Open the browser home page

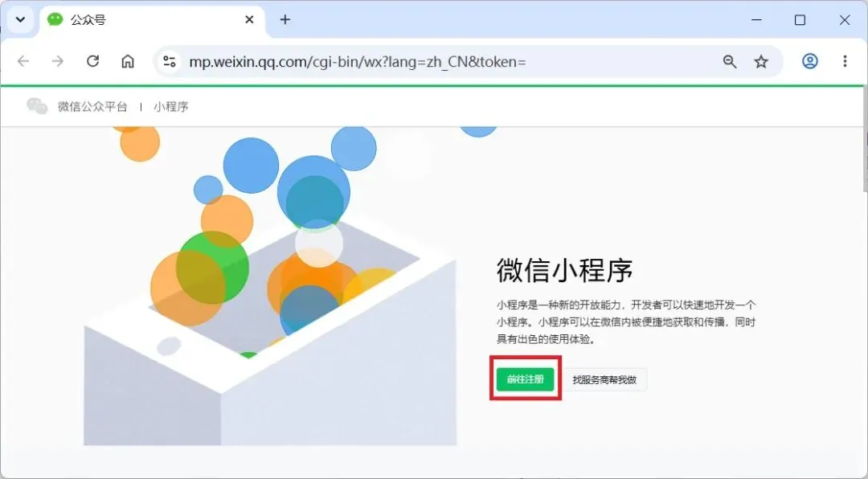click(127, 61)
